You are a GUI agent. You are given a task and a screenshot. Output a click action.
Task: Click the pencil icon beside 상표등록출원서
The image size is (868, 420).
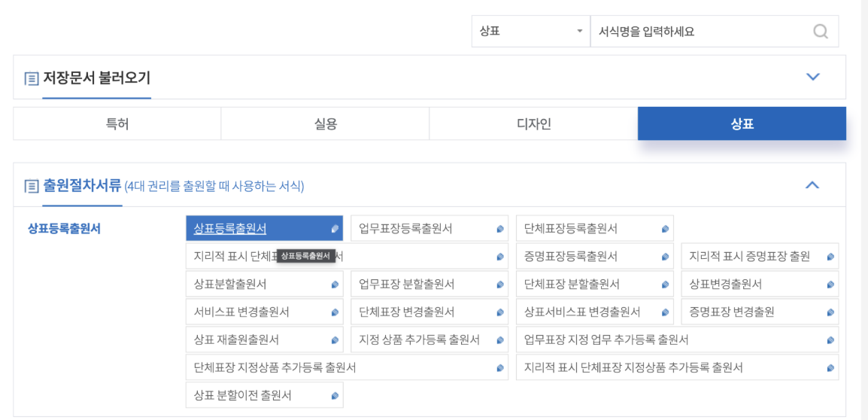point(335,229)
